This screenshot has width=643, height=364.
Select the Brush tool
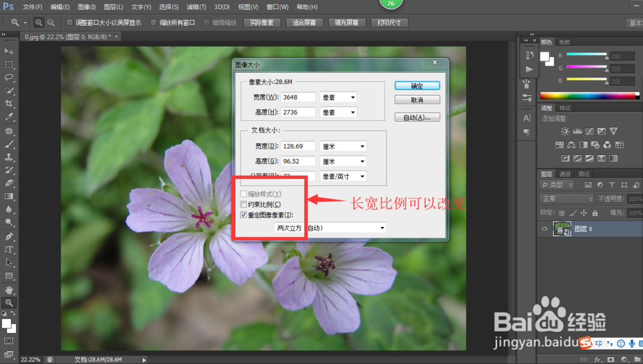click(x=9, y=144)
